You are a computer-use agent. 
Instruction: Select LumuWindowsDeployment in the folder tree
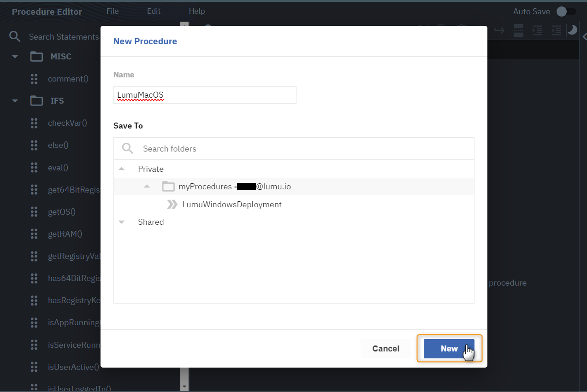(x=231, y=205)
